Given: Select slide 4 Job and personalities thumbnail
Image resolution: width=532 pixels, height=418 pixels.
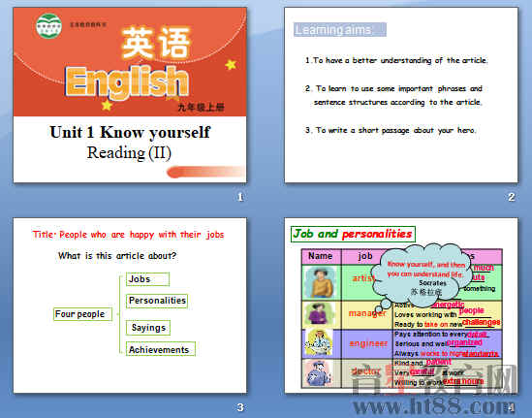Looking at the screenshot, I should 401,305.
